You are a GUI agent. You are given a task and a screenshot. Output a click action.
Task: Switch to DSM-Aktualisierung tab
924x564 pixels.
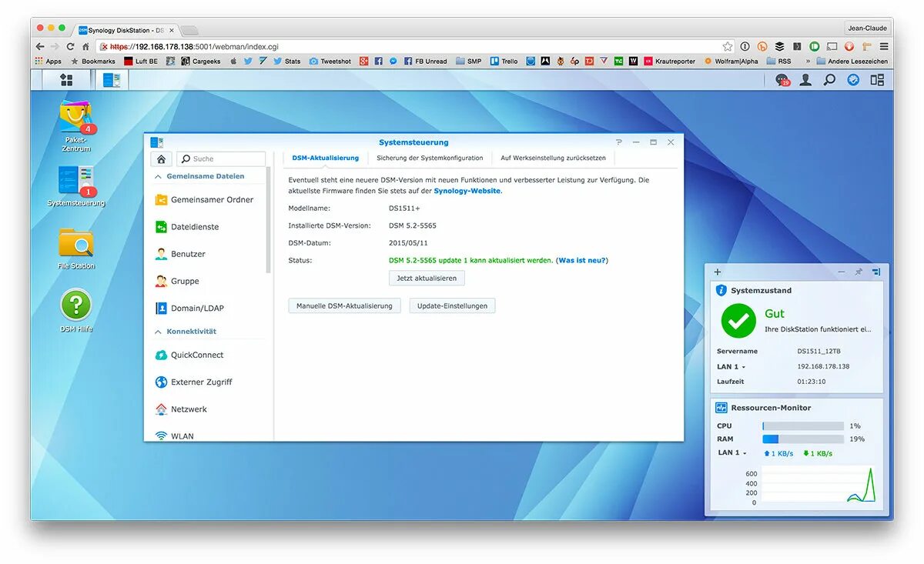click(x=325, y=158)
